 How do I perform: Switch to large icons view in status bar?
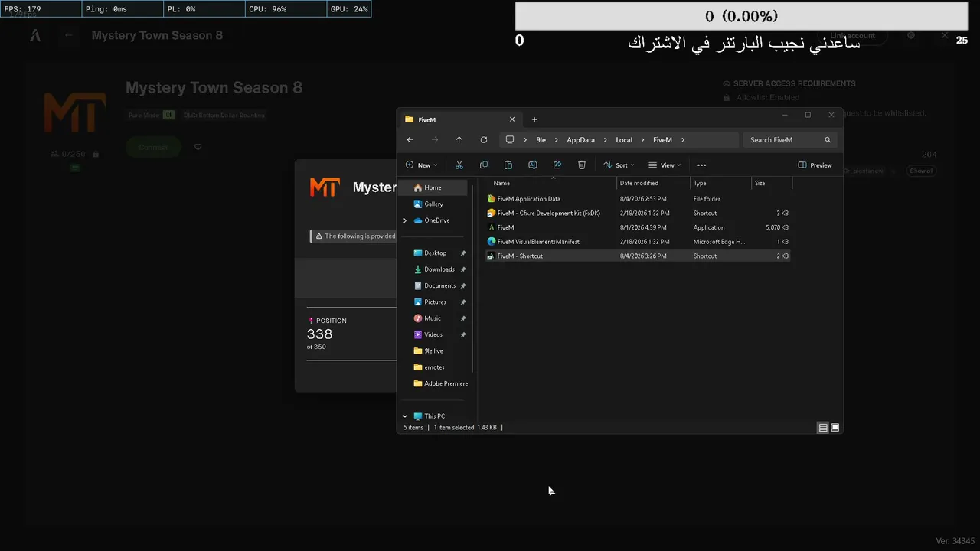(x=835, y=428)
